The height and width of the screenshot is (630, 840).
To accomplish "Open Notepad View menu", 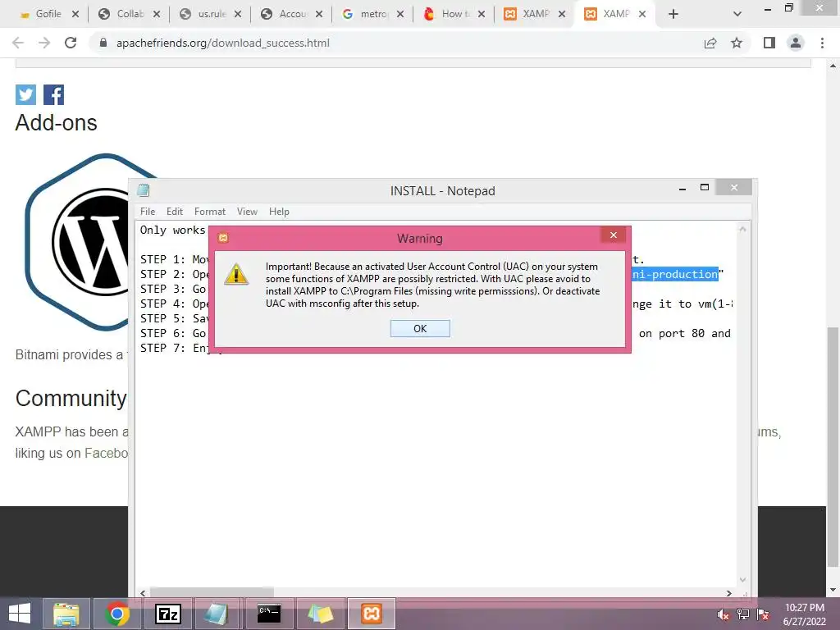I will pyautogui.click(x=247, y=212).
